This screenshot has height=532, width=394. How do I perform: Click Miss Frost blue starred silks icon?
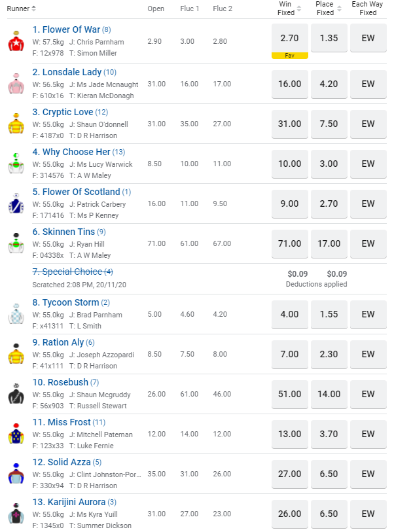[x=15, y=434]
